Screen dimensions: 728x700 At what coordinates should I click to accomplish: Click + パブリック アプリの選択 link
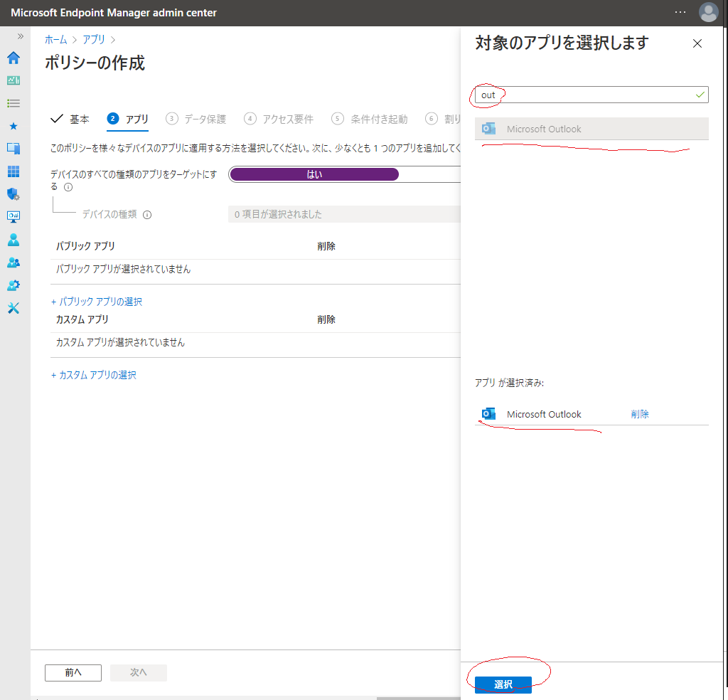[97, 302]
